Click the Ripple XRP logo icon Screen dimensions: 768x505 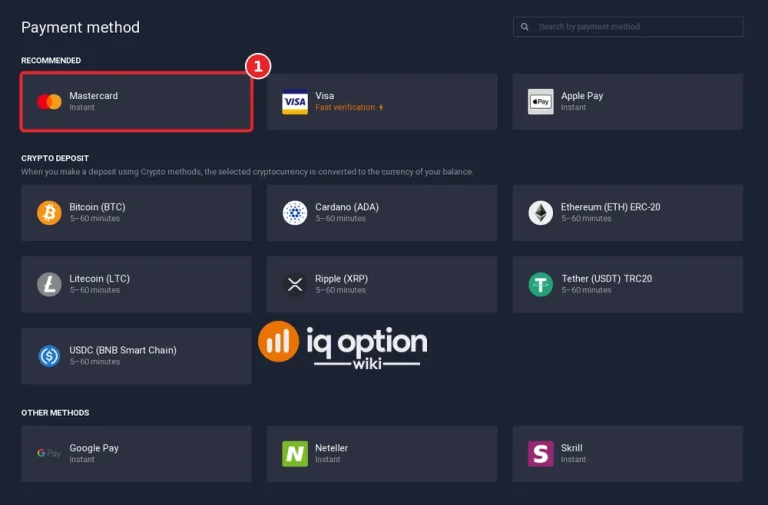(x=295, y=284)
